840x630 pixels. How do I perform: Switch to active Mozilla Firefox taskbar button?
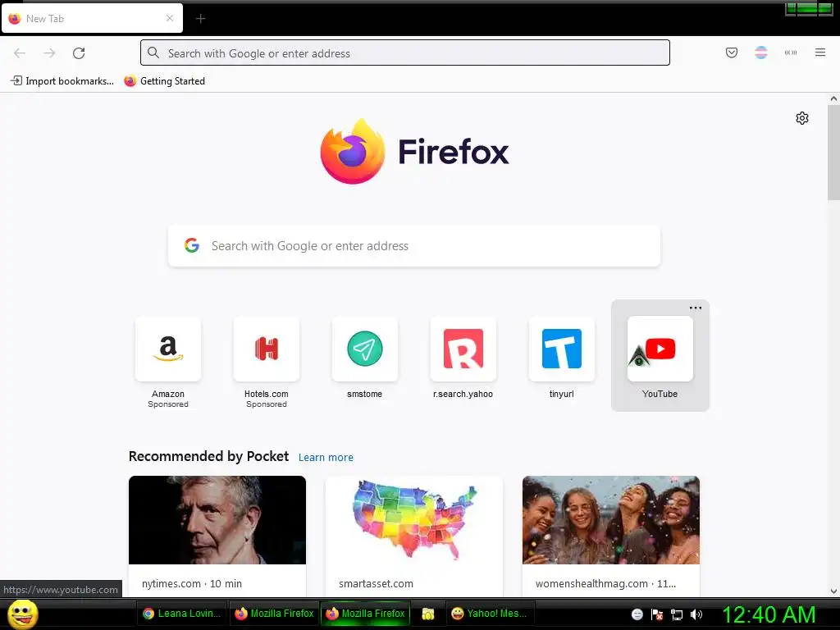coord(365,614)
